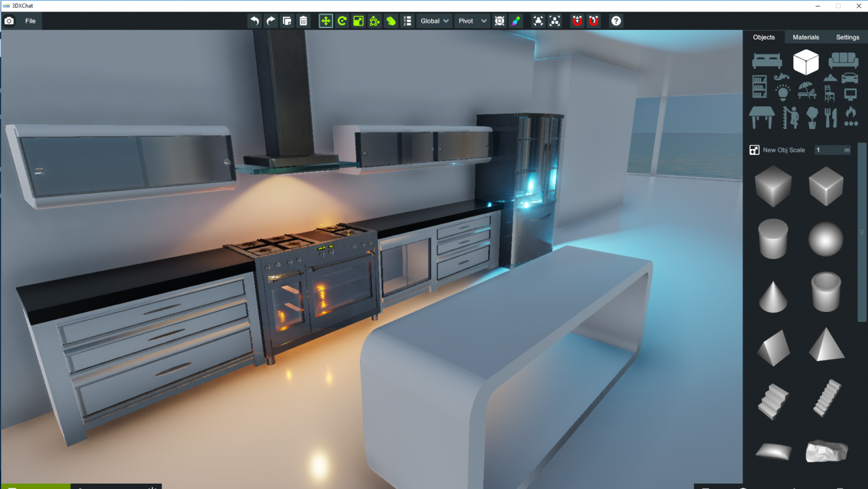Click the frame multiple objects icon
868x489 pixels.
555,21
